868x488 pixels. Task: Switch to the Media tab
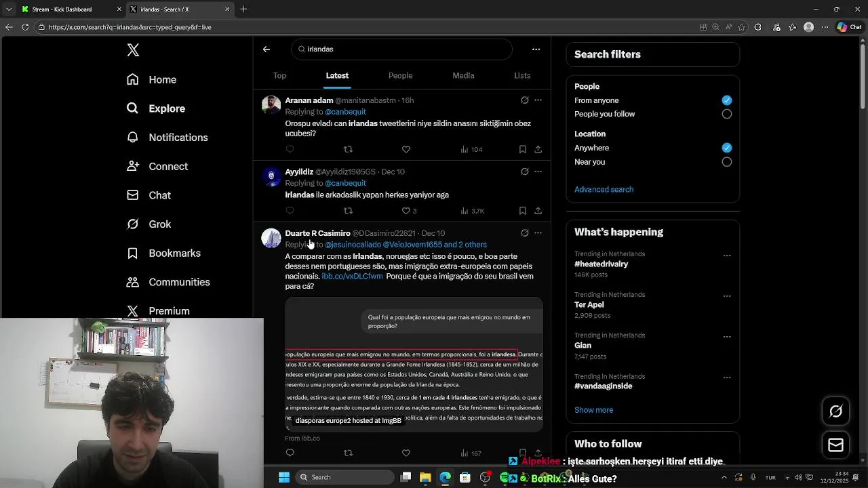coord(463,75)
